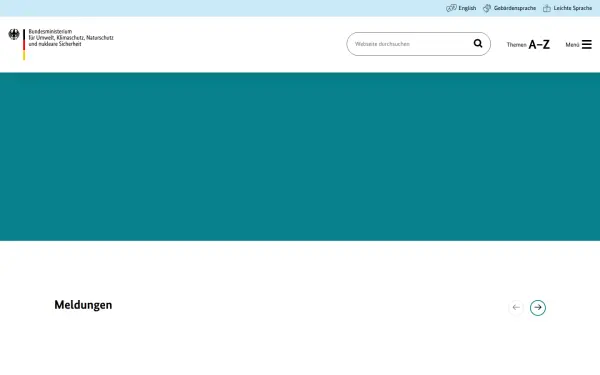Click the Bundesministerium logo to go home
Image resolution: width=600 pixels, height=375 pixels.
tap(61, 44)
